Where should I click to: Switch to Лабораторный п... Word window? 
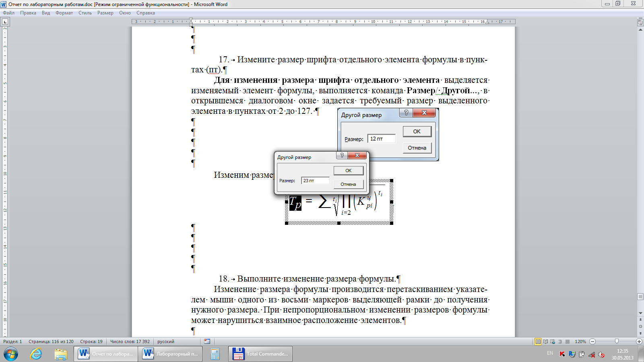point(170,354)
